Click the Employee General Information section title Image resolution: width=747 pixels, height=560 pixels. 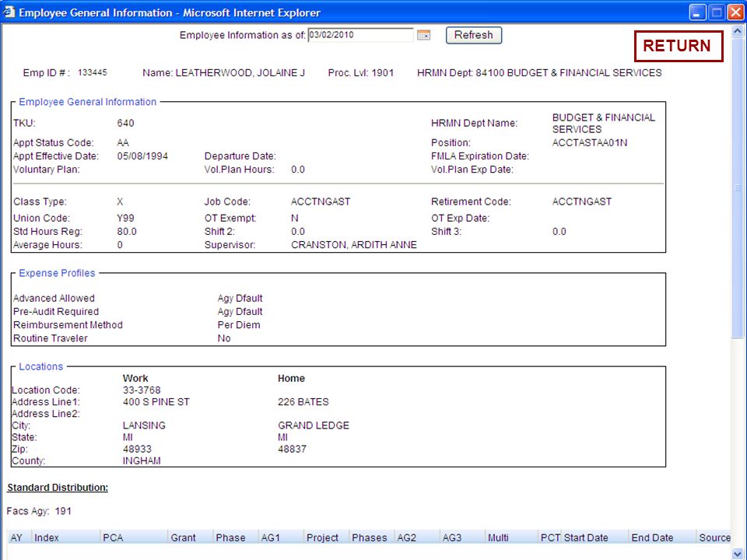pos(88,102)
